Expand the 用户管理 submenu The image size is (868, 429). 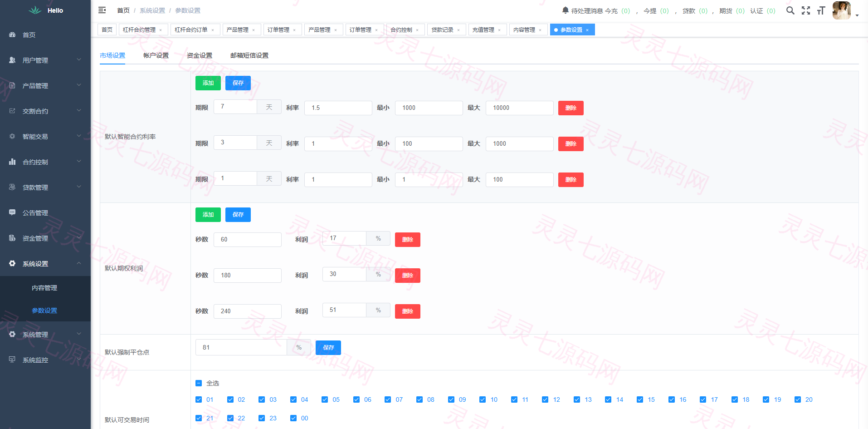pyautogui.click(x=79, y=59)
